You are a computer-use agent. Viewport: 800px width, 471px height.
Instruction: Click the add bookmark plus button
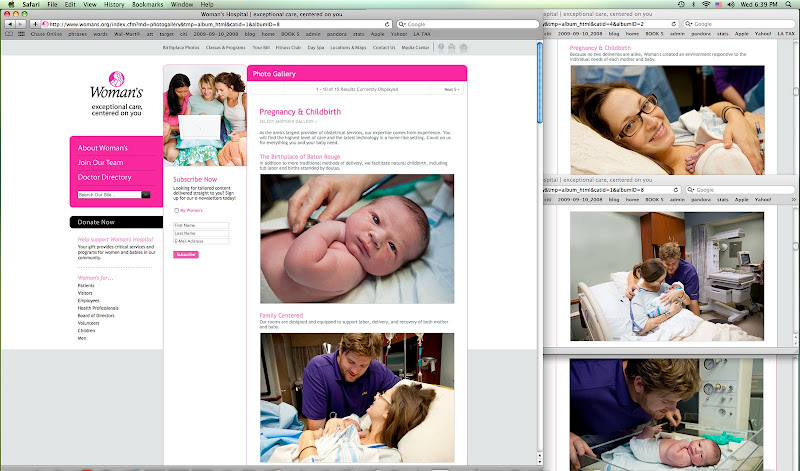point(35,24)
